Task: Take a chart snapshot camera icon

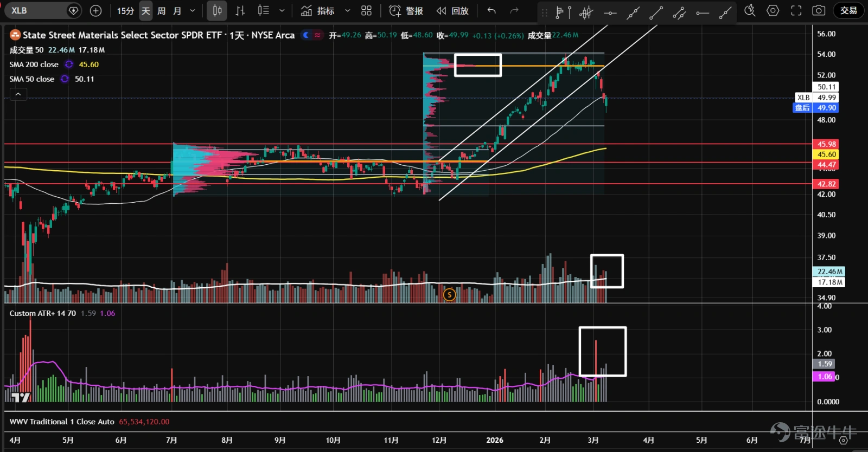Action: point(819,10)
